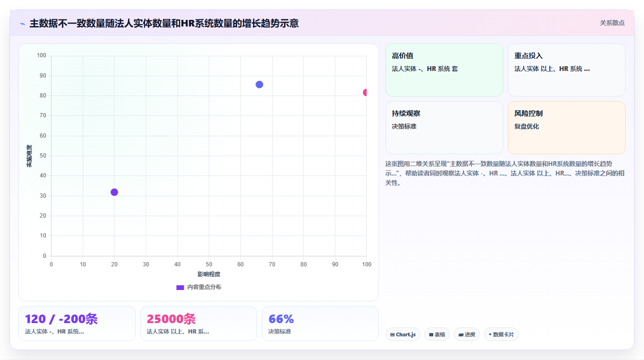Image resolution: width=644 pixels, height=360 pixels.
Task: Click the lightning icon beside the title
Action: [22, 24]
